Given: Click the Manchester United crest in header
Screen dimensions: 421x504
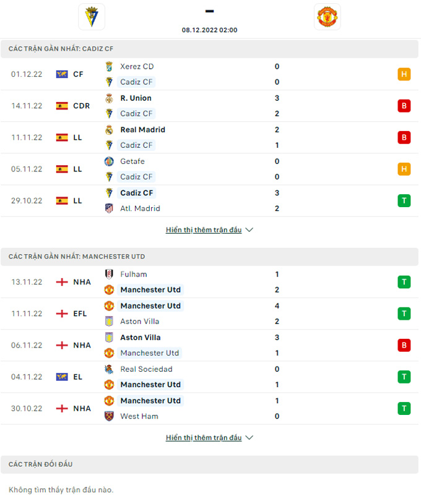Looking at the screenshot, I should [x=327, y=17].
